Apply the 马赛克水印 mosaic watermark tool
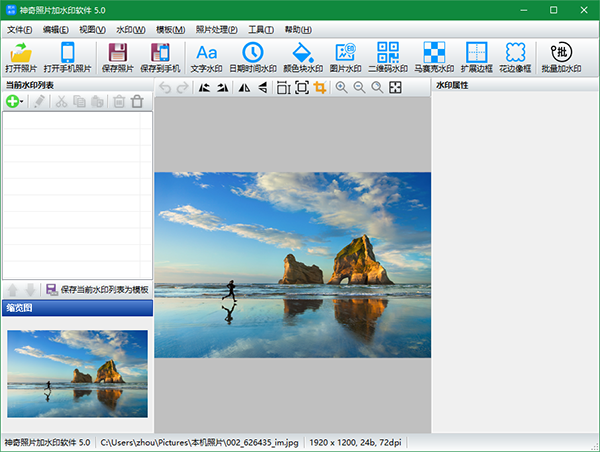 tap(433, 57)
